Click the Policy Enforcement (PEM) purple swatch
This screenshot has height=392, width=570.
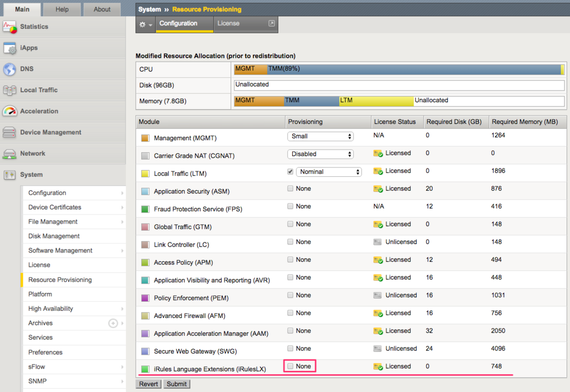click(145, 298)
